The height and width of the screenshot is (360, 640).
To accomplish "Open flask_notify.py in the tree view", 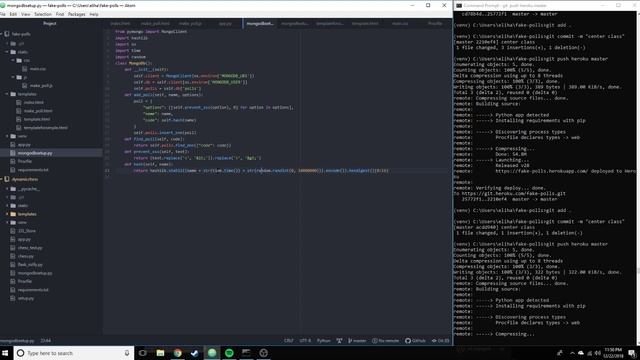I will point(30,264).
